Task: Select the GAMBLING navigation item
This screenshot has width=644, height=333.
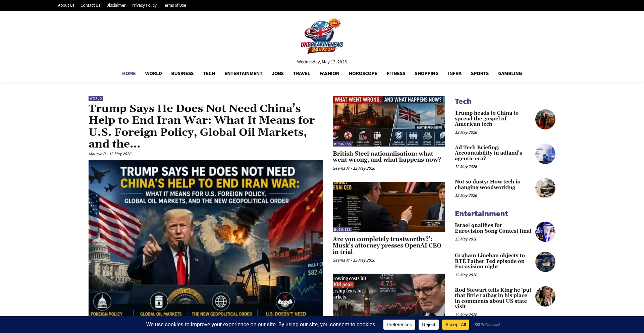Action: point(510,73)
